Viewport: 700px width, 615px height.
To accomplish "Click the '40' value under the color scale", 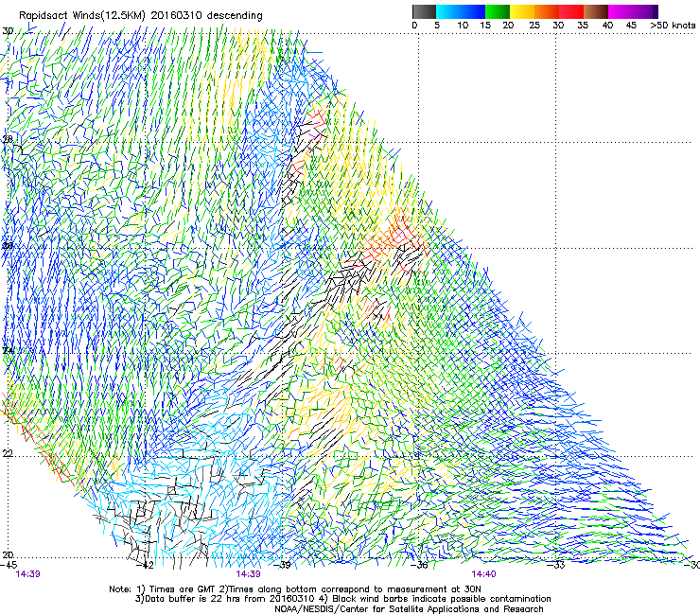I will (x=607, y=26).
